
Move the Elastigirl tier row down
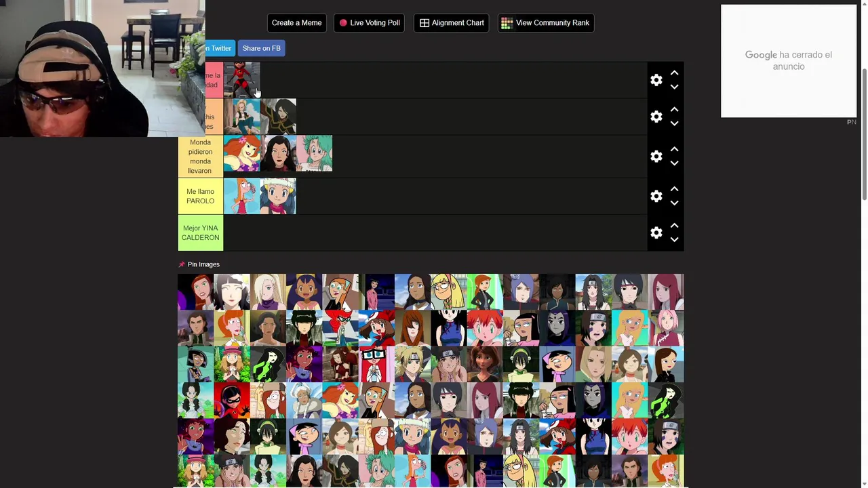click(674, 87)
